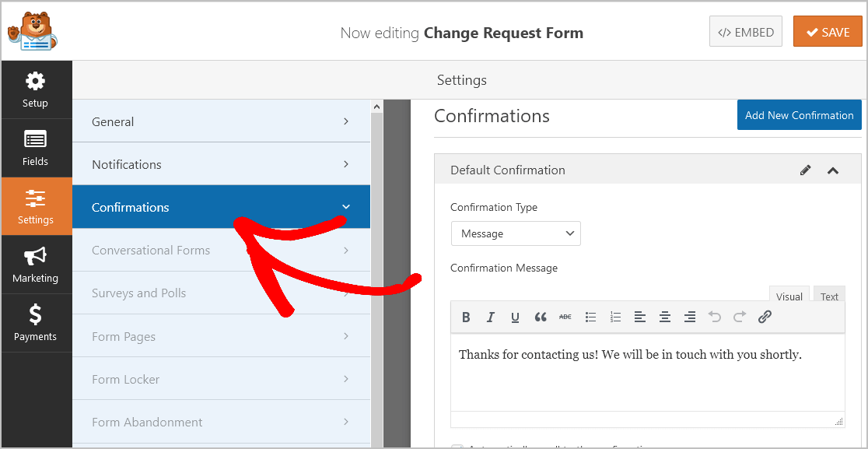Expand the General settings section

221,121
